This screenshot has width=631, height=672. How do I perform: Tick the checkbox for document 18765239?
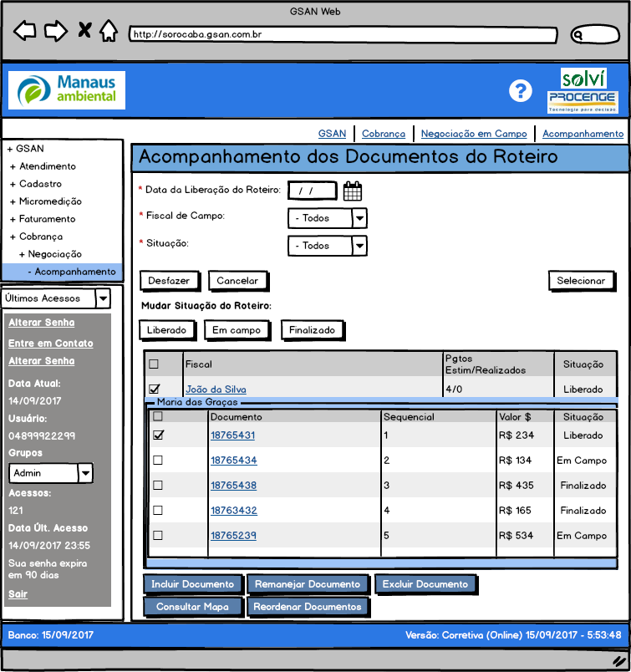click(x=158, y=536)
